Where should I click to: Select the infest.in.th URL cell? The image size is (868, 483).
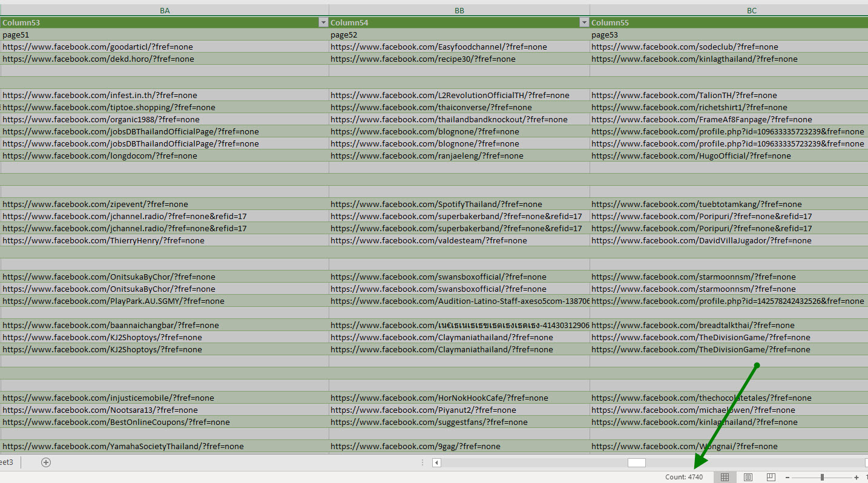tap(165, 95)
